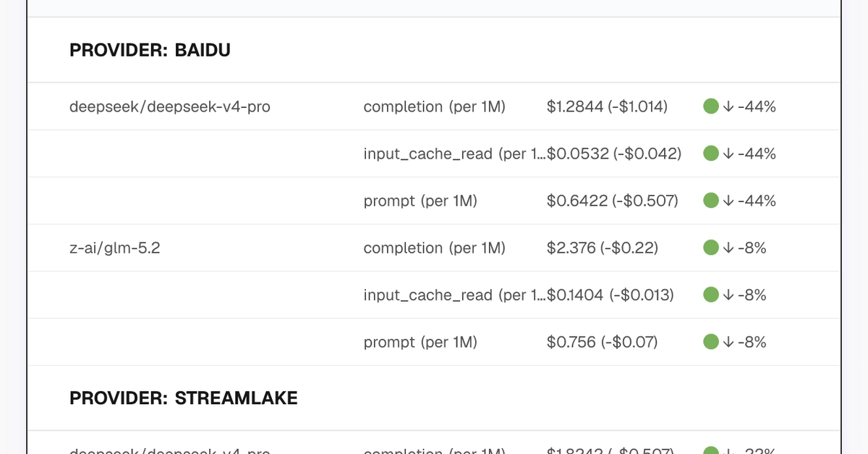This screenshot has width=868, height=454.
Task: Click green status dot for deepseek completion row
Action: (710, 106)
